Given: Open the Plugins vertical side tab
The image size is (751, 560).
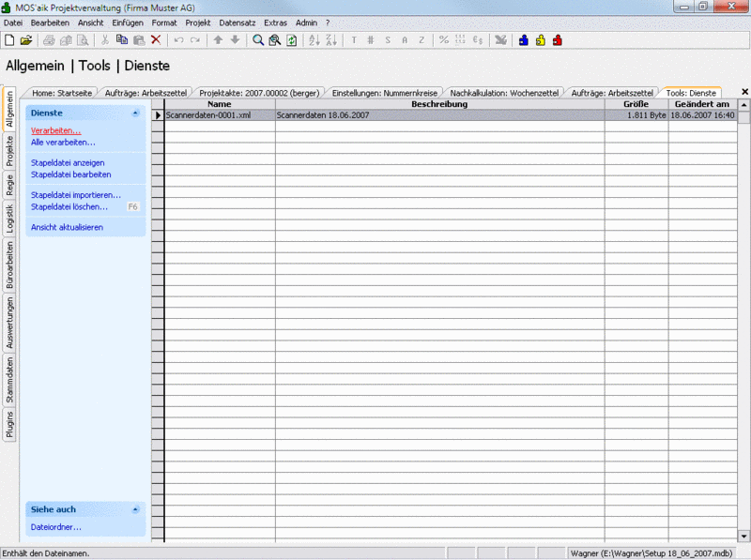Looking at the screenshot, I should 9,424.
